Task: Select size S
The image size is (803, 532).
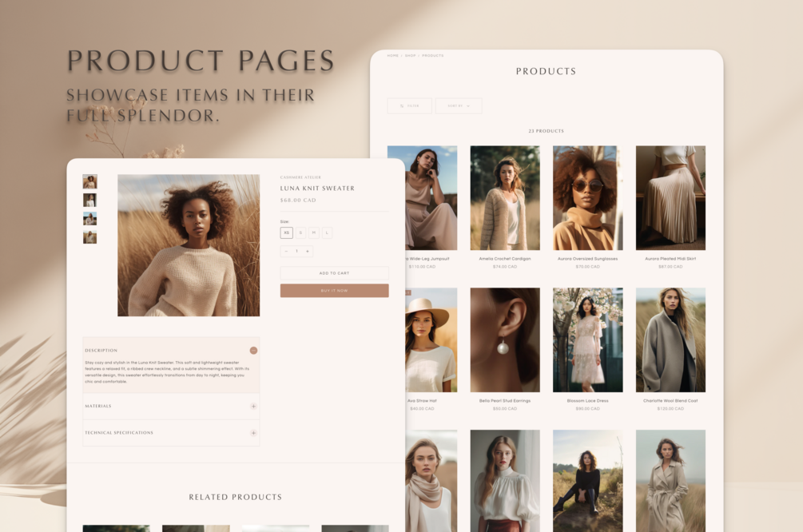Action: pyautogui.click(x=300, y=232)
